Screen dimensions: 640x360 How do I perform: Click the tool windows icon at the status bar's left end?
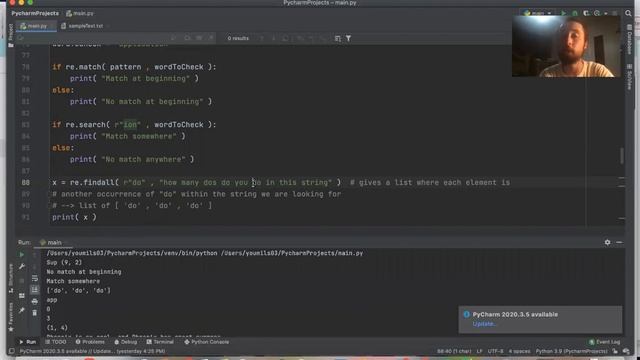[11, 351]
